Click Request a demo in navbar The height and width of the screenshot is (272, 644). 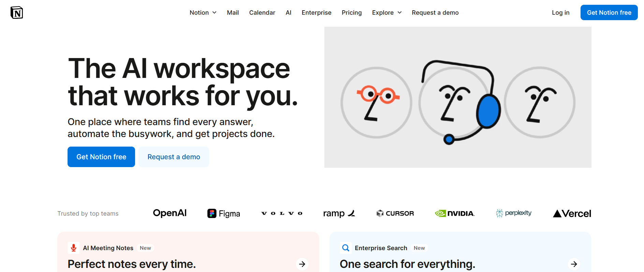coord(435,13)
